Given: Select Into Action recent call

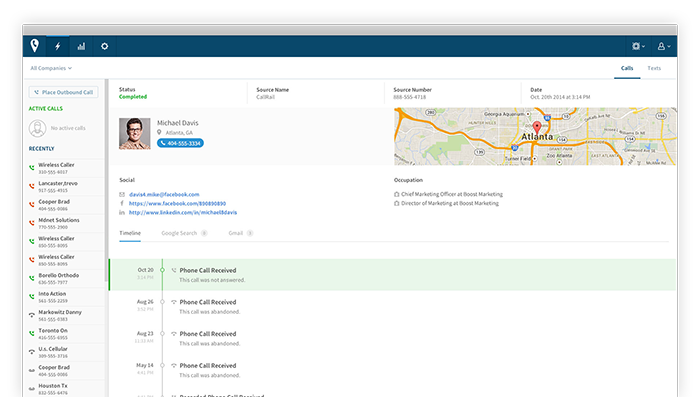Looking at the screenshot, I should click(65, 297).
